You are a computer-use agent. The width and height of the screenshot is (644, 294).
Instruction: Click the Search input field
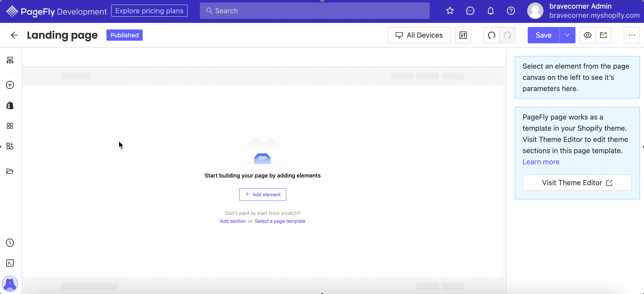pyautogui.click(x=315, y=11)
